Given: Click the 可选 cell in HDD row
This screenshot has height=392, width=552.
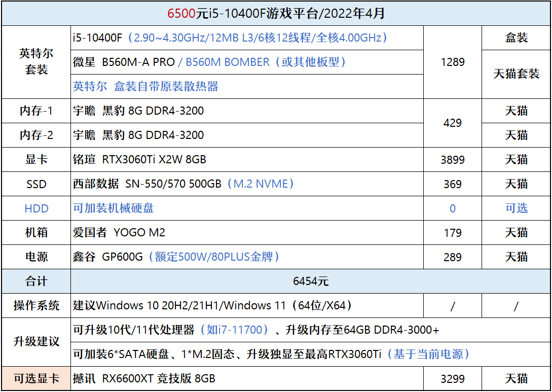Looking at the screenshot, I should [x=516, y=208].
